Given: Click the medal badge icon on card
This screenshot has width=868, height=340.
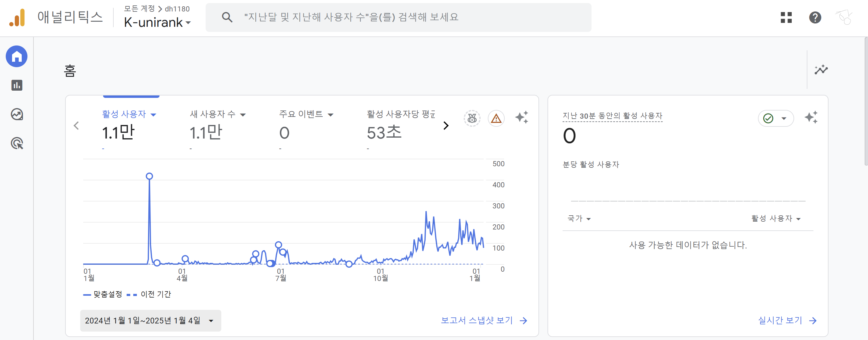Looking at the screenshot, I should [472, 118].
